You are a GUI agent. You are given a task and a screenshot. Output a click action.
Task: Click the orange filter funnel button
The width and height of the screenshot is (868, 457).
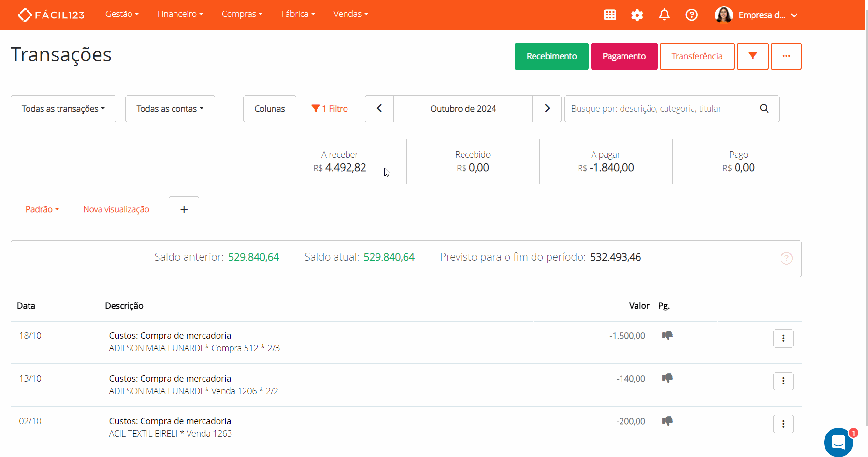[x=752, y=56]
